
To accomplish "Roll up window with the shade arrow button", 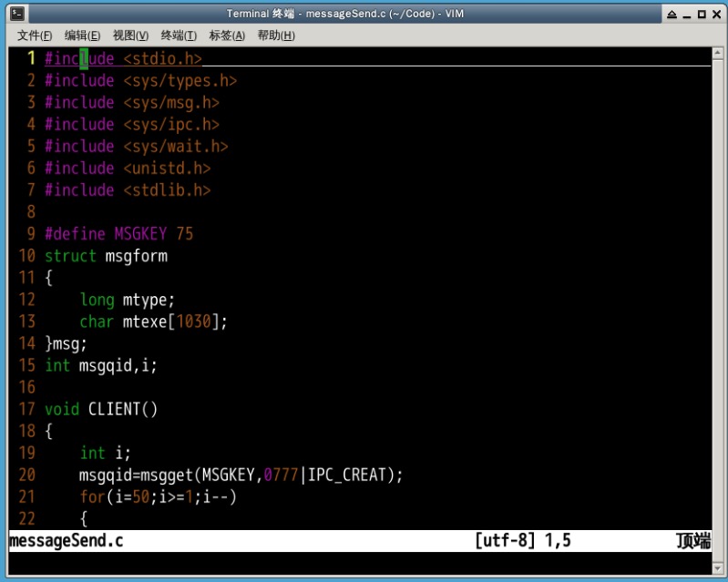I will [x=672, y=15].
